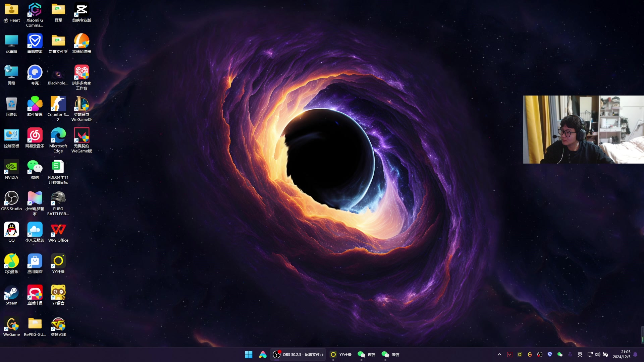The image size is (644, 362).
Task: Select the 拼多多商家工作台 icon
Action: pos(82,77)
